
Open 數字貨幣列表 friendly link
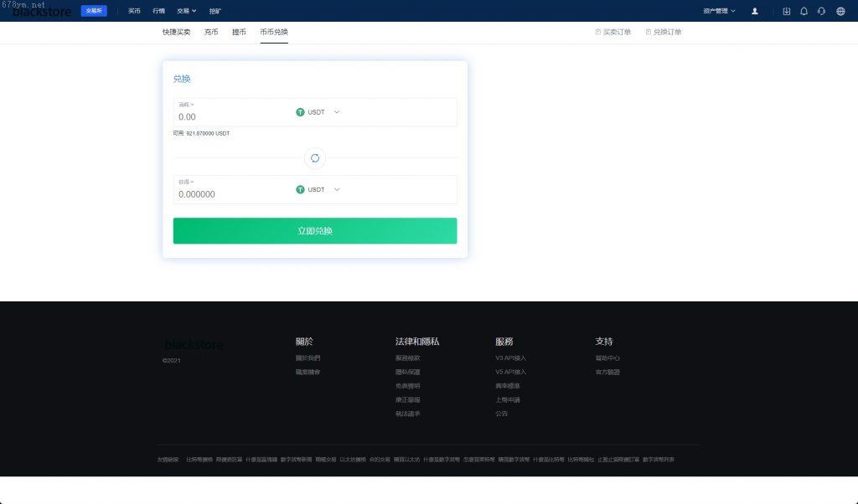659,460
